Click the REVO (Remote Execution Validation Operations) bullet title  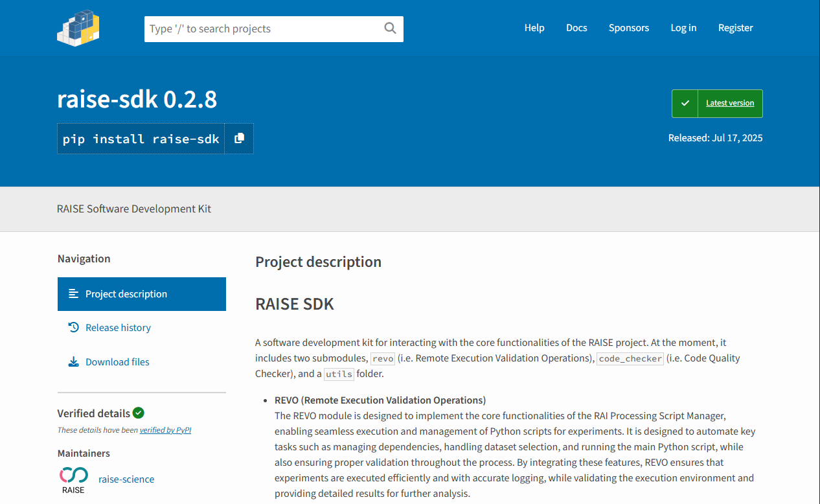point(380,400)
